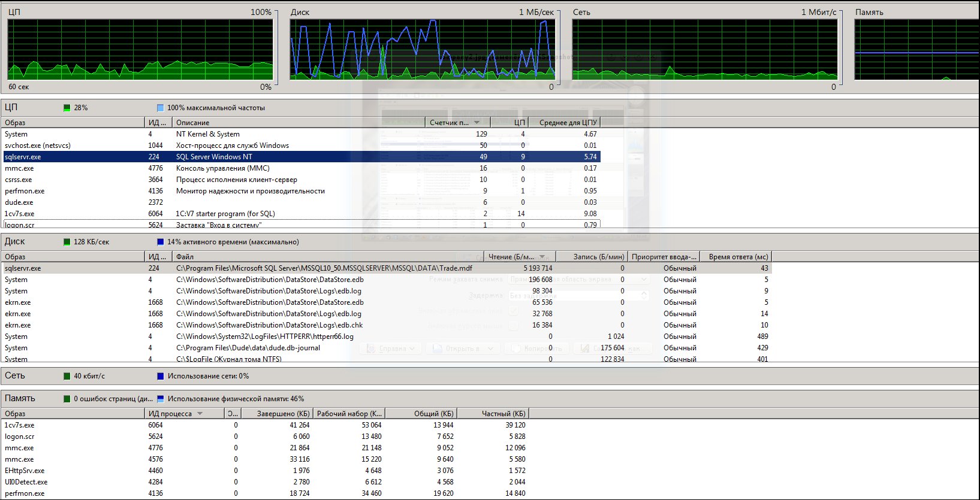The width and height of the screenshot is (980, 500).
Task: Click Образ column header in Диск table
Action: click(73, 257)
